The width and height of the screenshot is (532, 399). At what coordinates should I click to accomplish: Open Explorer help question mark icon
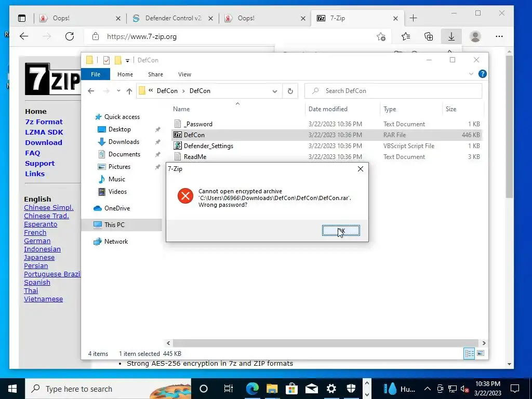pos(482,74)
